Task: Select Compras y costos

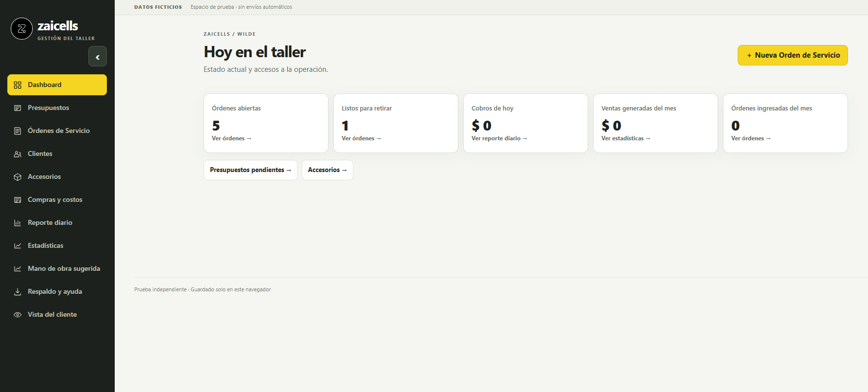Action: (x=57, y=200)
